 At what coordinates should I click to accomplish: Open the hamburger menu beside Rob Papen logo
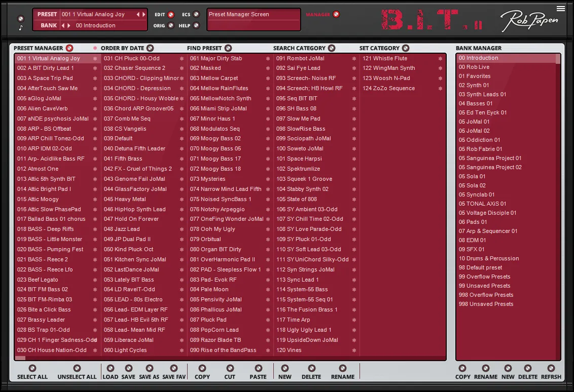click(x=560, y=9)
